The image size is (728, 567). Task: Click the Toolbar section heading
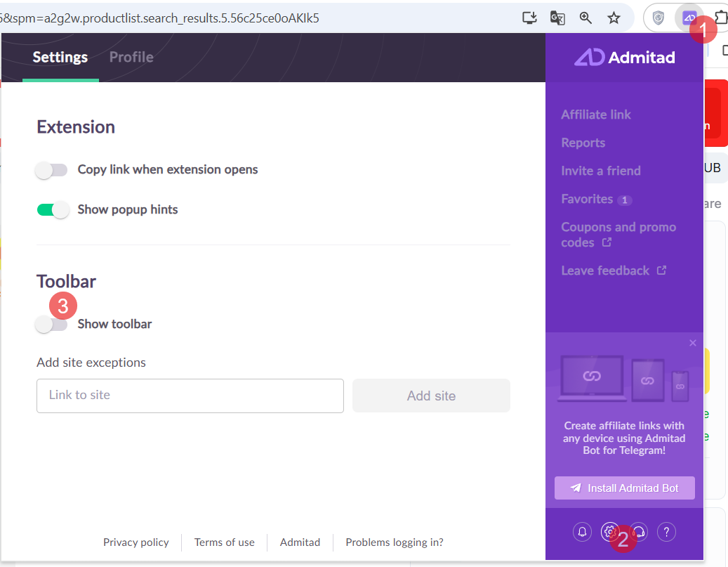pos(67,282)
